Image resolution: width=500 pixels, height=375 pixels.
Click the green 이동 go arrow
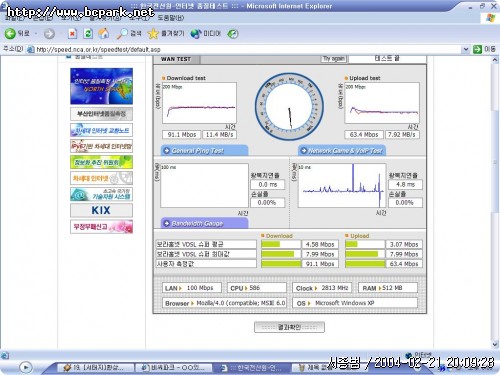(x=478, y=49)
